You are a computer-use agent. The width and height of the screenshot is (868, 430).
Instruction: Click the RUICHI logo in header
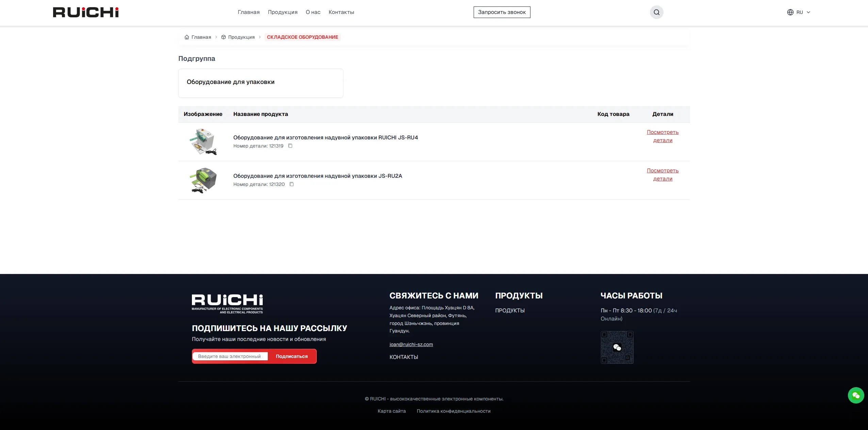86,12
